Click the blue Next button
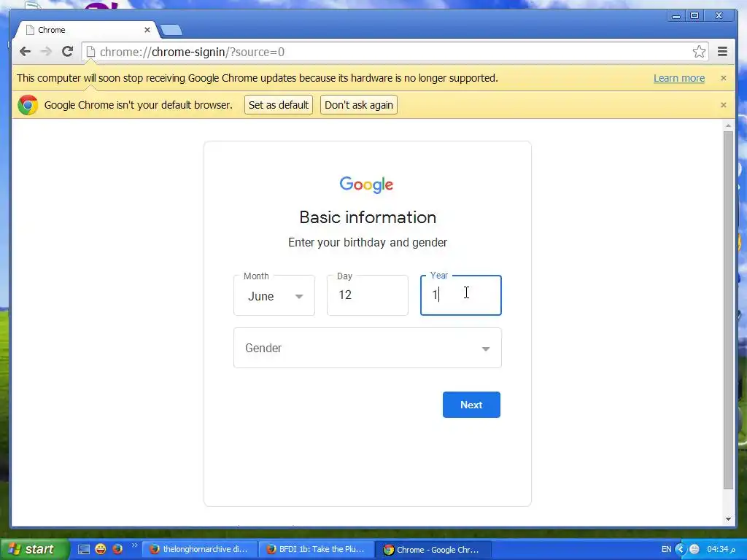The image size is (747, 560). [471, 405]
